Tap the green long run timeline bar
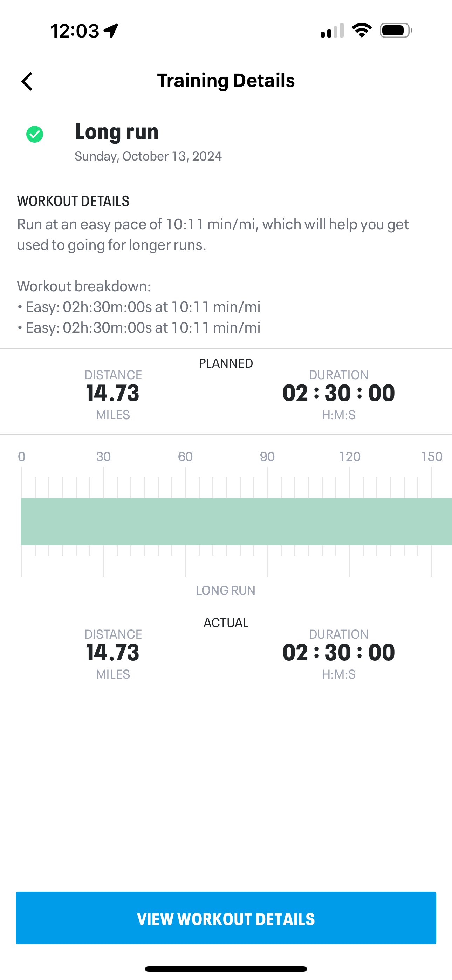Image resolution: width=452 pixels, height=980 pixels. [x=236, y=522]
